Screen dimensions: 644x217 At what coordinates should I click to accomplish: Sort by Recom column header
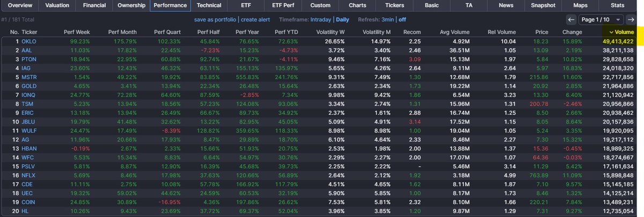click(x=412, y=32)
